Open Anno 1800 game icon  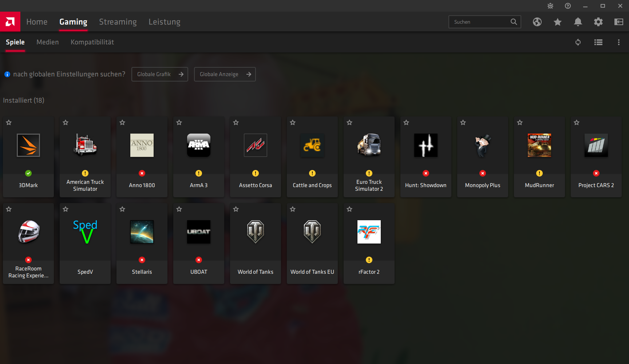click(x=142, y=145)
